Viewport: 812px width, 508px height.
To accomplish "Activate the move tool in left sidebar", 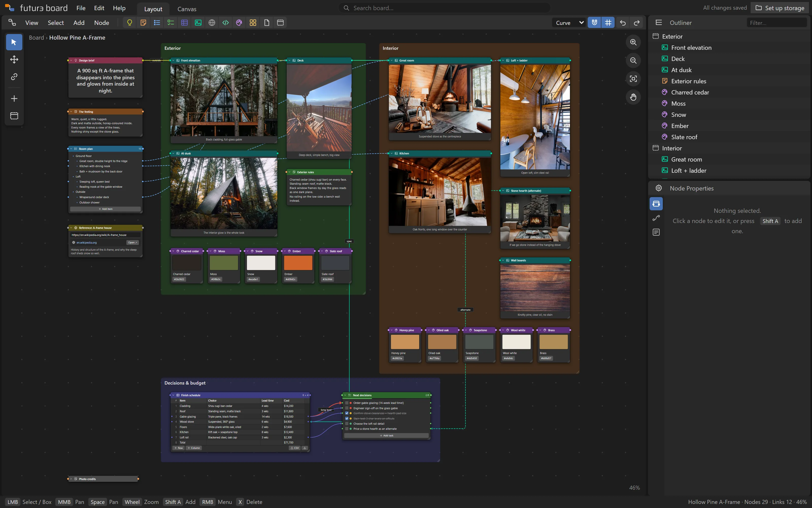I will pos(14,59).
